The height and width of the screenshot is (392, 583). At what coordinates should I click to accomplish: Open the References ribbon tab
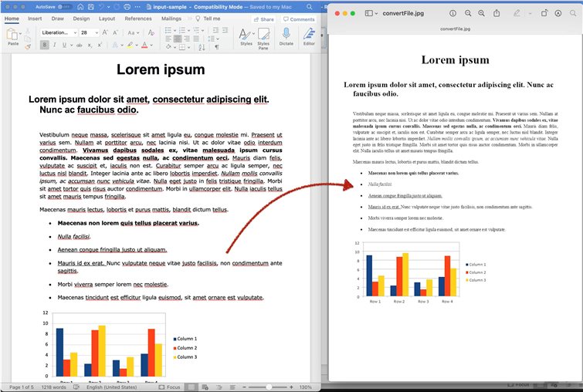(x=138, y=19)
